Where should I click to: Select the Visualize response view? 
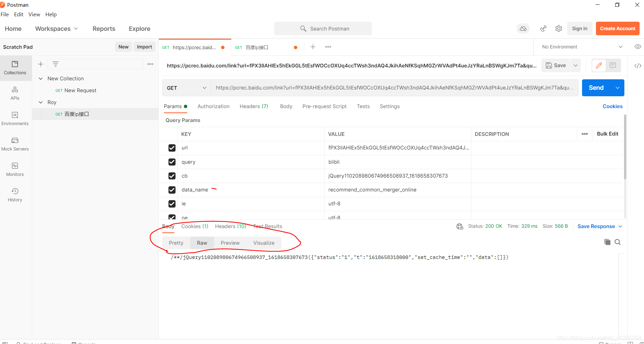coord(264,243)
